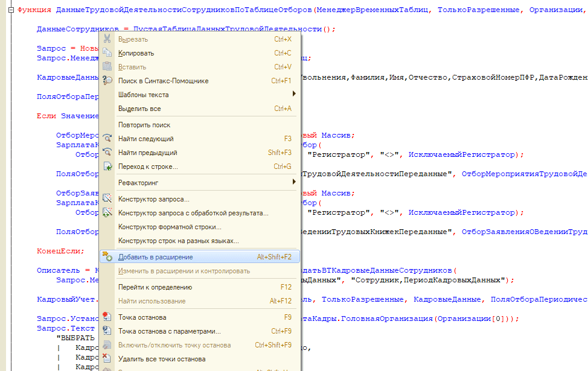
Task: Click the go-to-line icon beside Переход к строке
Action: pyautogui.click(x=107, y=166)
